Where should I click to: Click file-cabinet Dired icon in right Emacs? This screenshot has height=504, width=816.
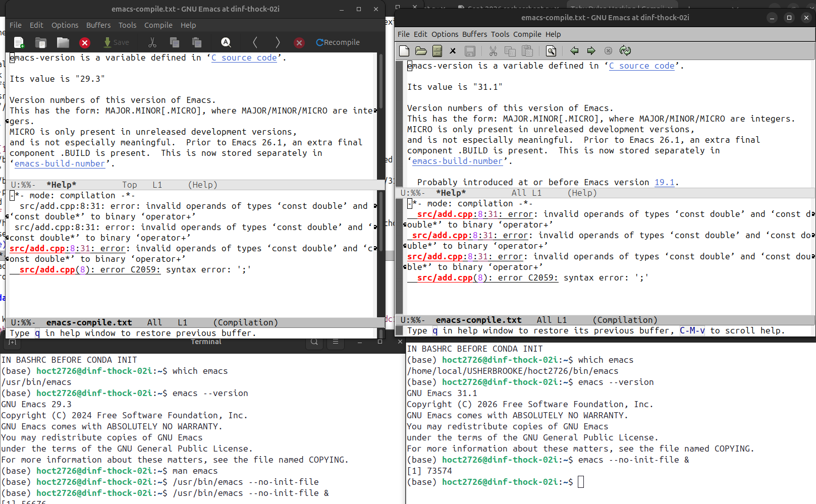[x=438, y=51]
